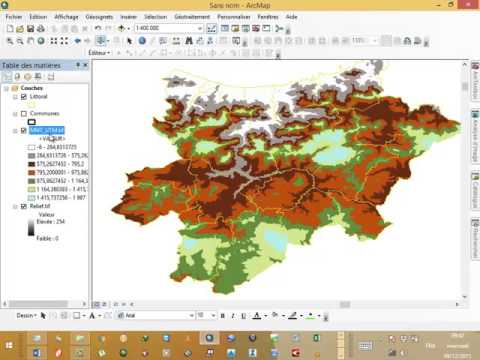Select the Zoom In tool
Viewport: 480px width, 360px height.
click(10, 41)
